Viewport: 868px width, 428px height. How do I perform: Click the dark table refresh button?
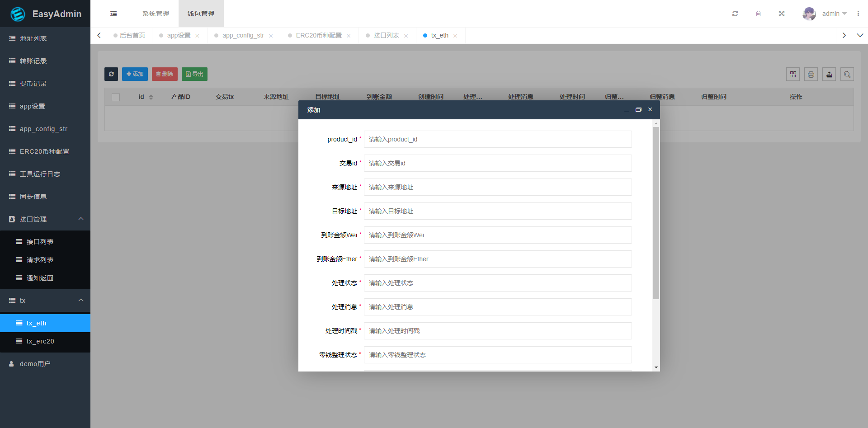111,74
